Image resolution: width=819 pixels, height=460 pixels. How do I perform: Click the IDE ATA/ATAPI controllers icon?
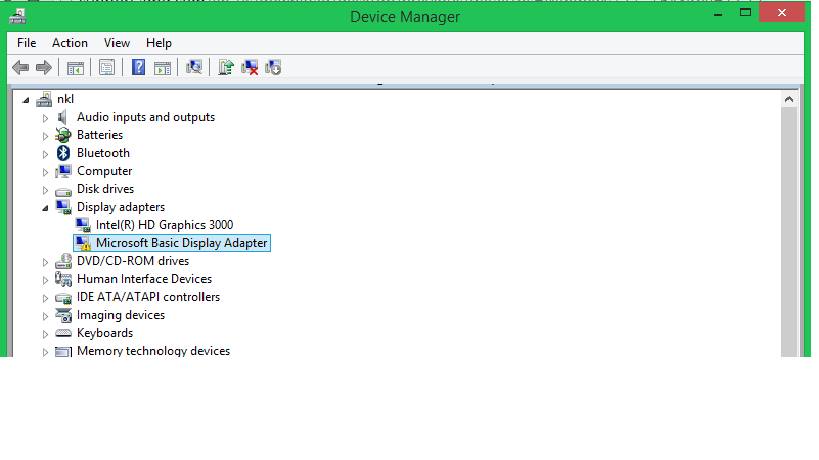pyautogui.click(x=63, y=298)
